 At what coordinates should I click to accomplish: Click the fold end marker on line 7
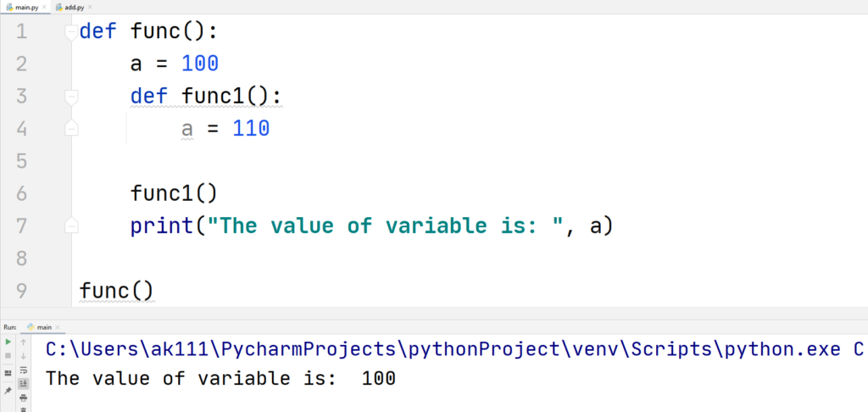pyautogui.click(x=71, y=225)
